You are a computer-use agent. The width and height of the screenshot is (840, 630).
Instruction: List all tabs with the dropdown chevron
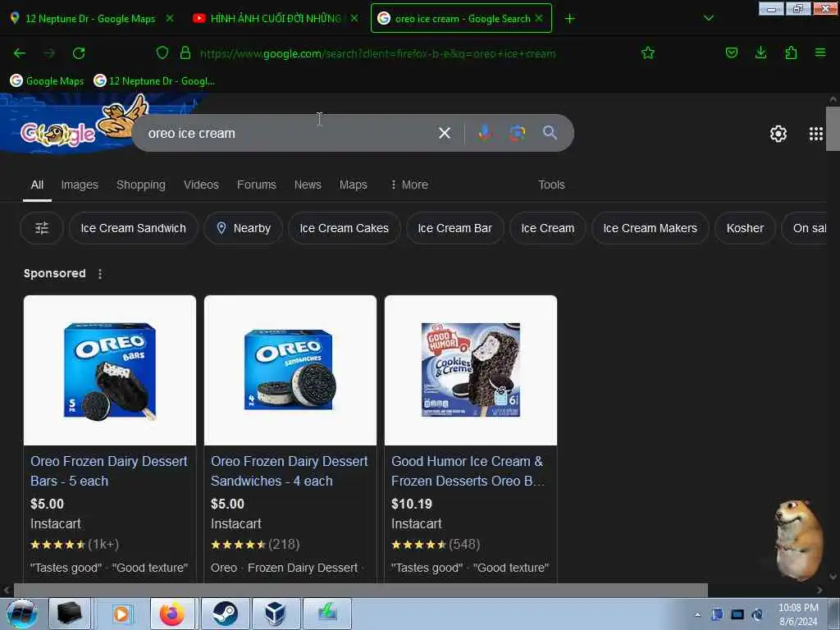coord(708,18)
